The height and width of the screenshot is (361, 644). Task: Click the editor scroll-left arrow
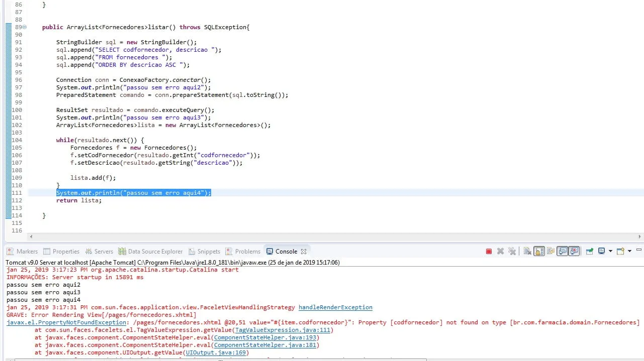coord(31,236)
